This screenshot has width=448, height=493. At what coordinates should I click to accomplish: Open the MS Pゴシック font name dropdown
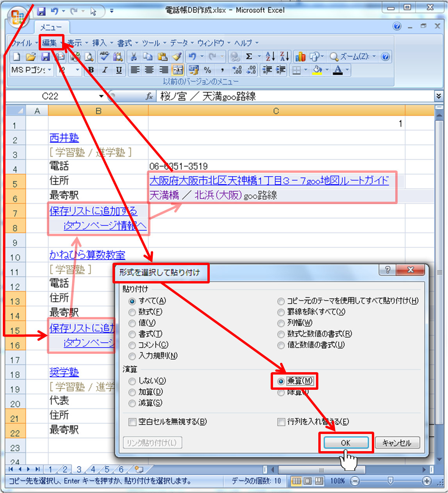click(50, 70)
